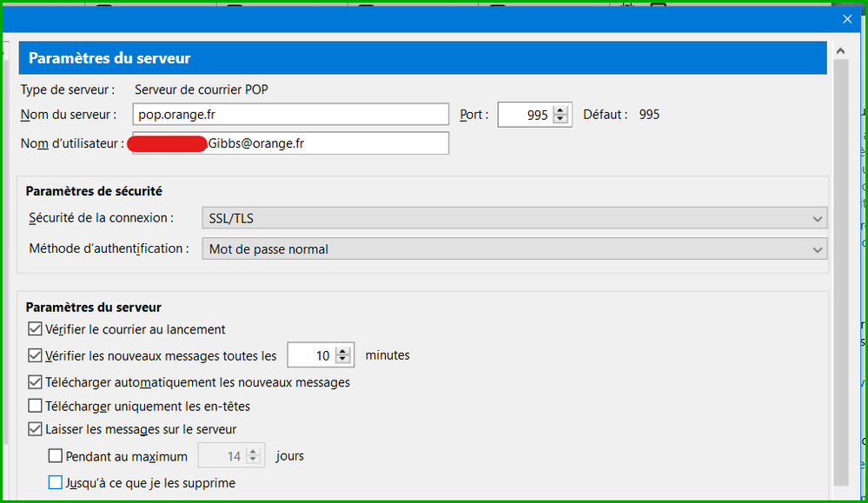Select the 'Nom d'utilisateur' field ending in Gibbs@orange.fr

348,142
